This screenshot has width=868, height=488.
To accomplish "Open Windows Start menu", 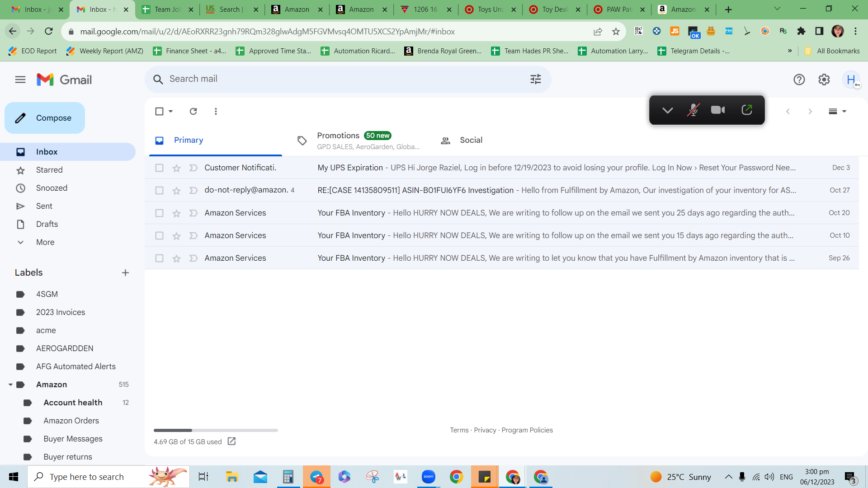I will coord(14,477).
